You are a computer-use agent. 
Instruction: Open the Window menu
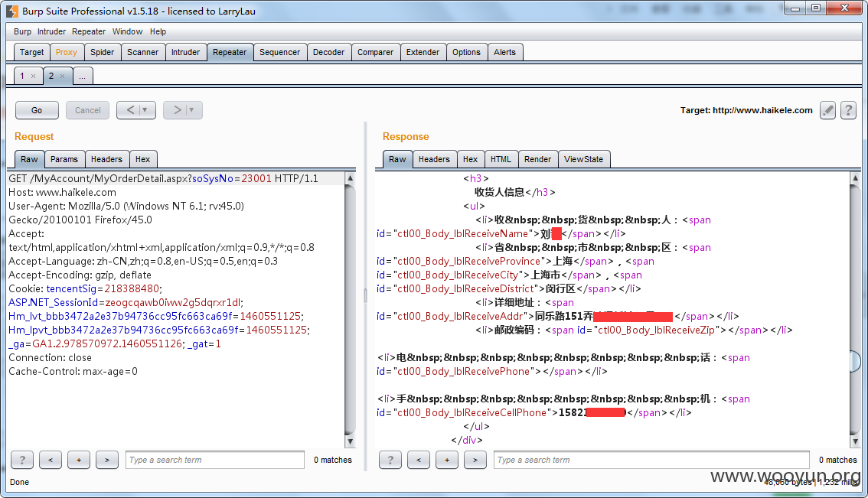(127, 31)
